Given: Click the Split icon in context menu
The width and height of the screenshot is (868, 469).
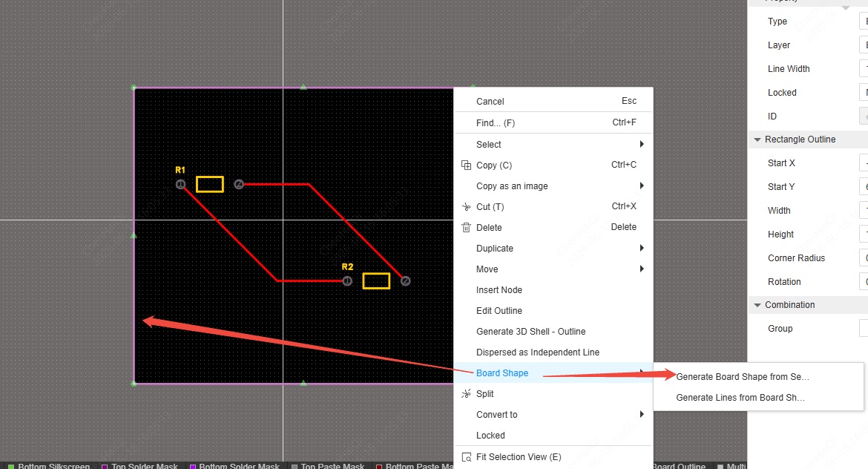Looking at the screenshot, I should (x=466, y=394).
